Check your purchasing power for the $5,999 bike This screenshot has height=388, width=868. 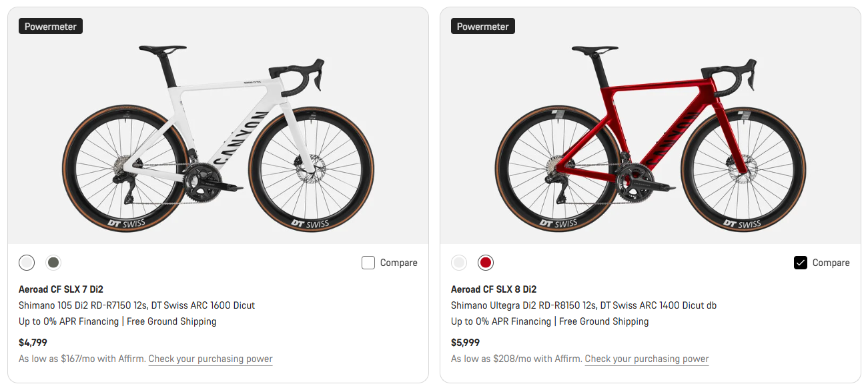[x=646, y=359]
